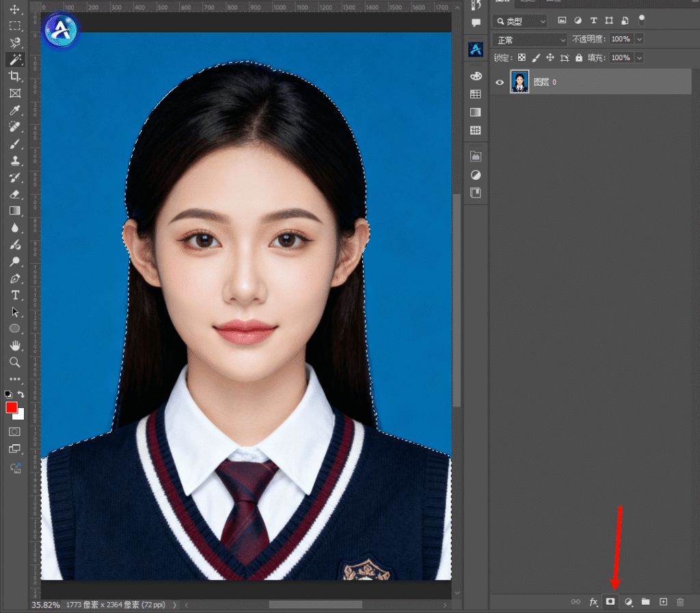Click the 图层 0 layer thumbnail
Image resolution: width=700 pixels, height=613 pixels.
[520, 82]
